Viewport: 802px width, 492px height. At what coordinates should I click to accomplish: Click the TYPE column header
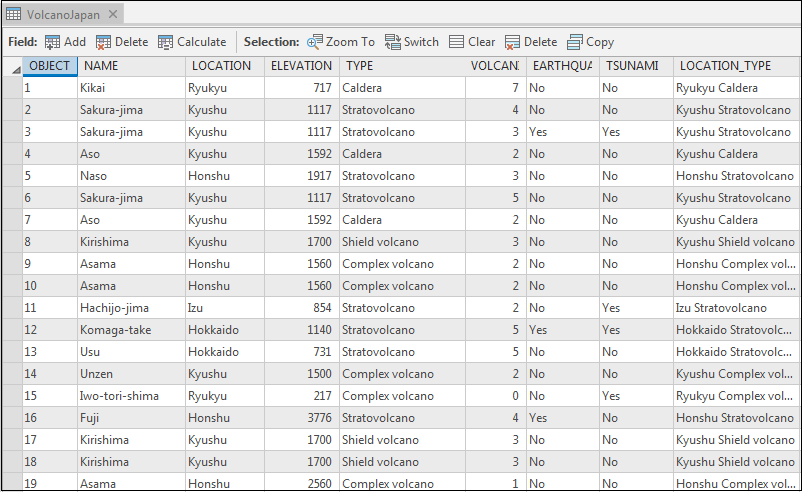402,66
